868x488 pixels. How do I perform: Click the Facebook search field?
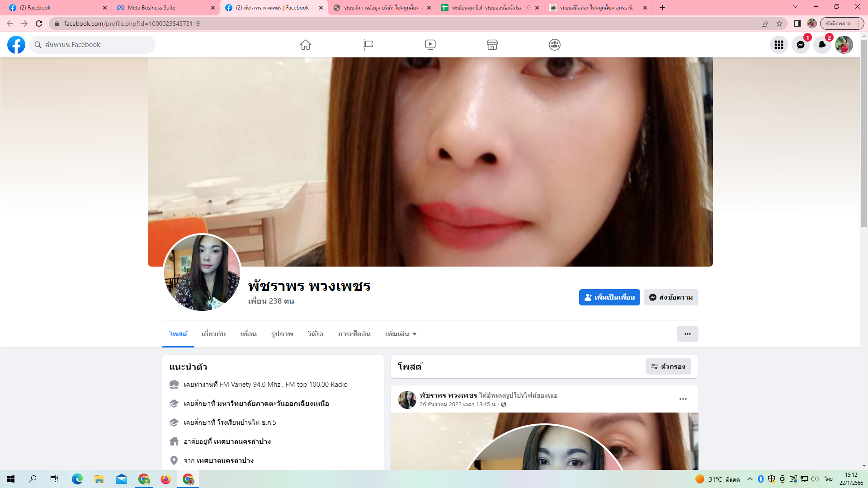[x=93, y=45]
